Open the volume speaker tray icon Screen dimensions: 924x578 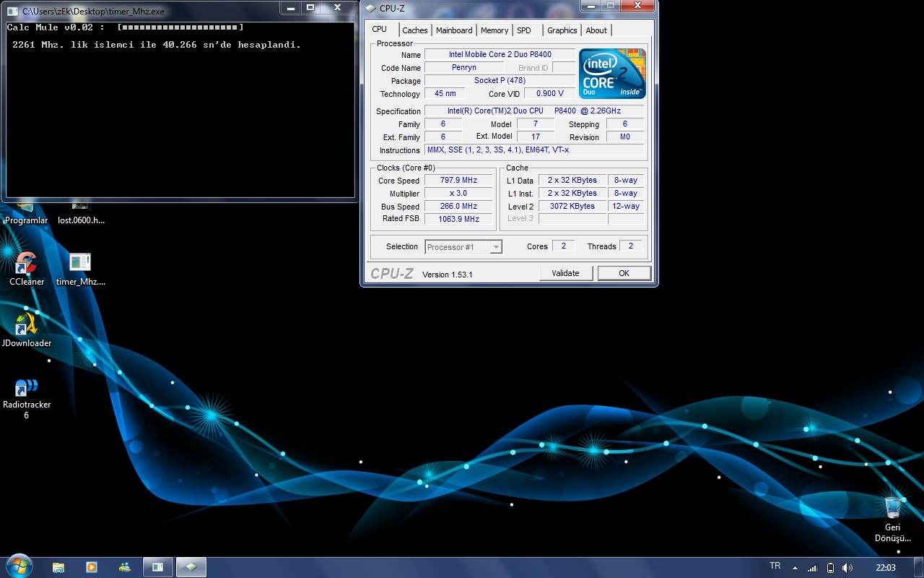847,568
